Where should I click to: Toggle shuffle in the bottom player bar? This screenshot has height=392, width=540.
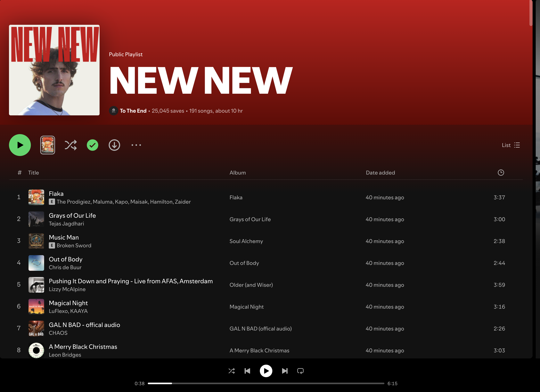pos(231,371)
